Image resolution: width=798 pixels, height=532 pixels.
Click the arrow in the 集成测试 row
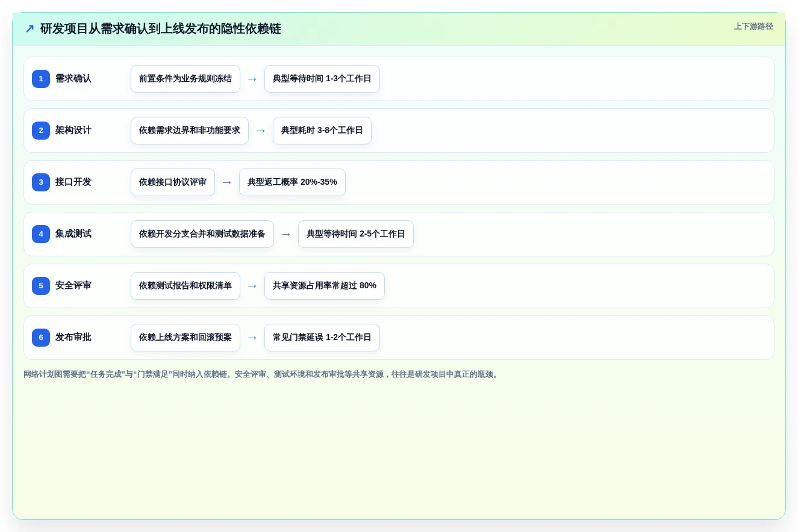(286, 234)
